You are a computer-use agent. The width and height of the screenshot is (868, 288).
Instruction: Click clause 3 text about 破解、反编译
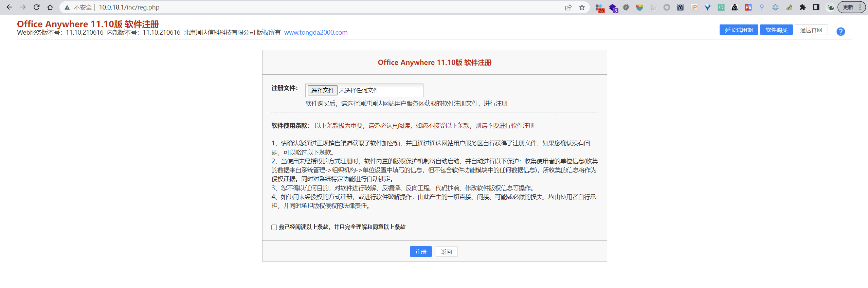click(403, 188)
